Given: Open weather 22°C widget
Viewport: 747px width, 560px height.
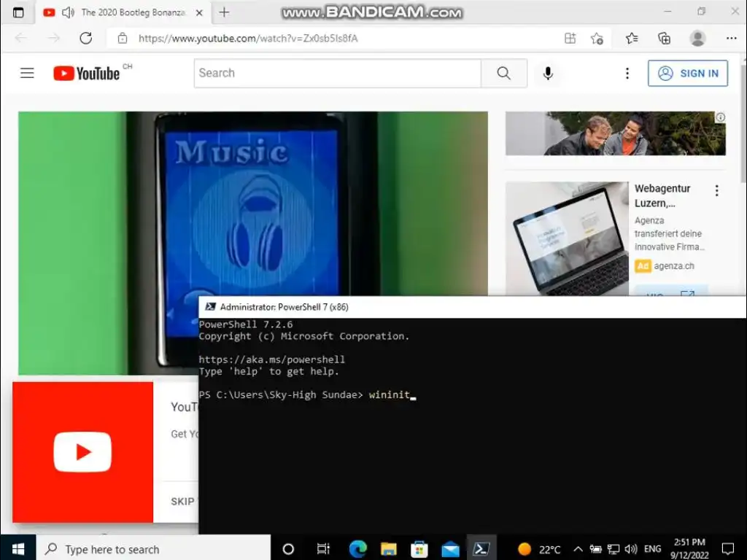Looking at the screenshot, I should click(539, 549).
